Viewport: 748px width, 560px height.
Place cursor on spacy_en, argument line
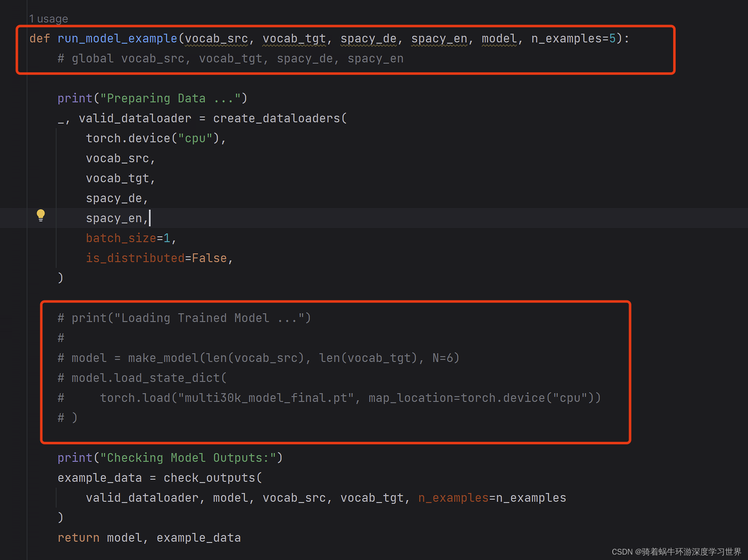click(x=117, y=218)
